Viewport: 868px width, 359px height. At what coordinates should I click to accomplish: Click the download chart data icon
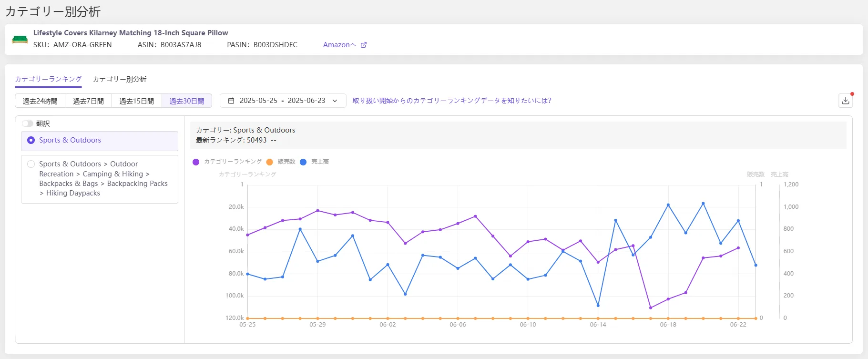[846, 101]
